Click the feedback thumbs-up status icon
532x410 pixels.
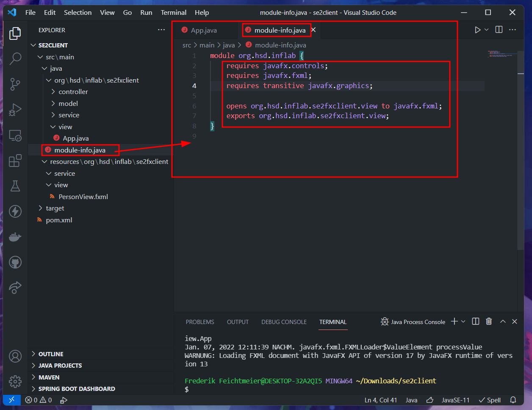430,400
